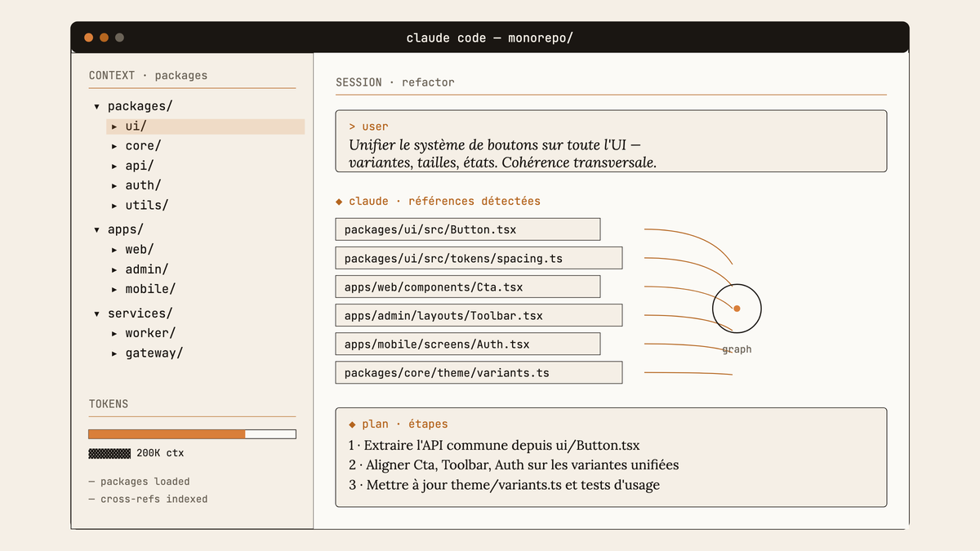This screenshot has width=980, height=551.
Task: Expand the api/ folder arrow
Action: 114,166
